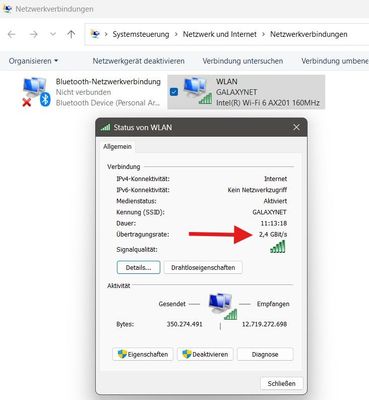Click the signal icon in the Status von WLAN title bar
The width and height of the screenshot is (369, 400).
click(x=105, y=127)
